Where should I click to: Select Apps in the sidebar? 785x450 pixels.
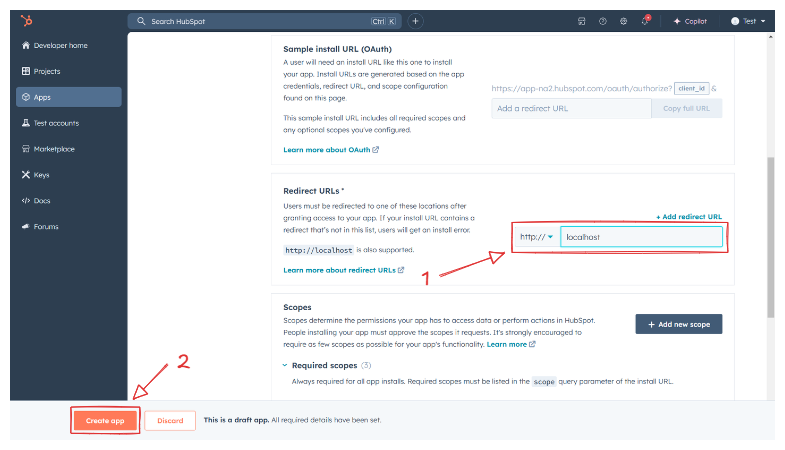69,97
